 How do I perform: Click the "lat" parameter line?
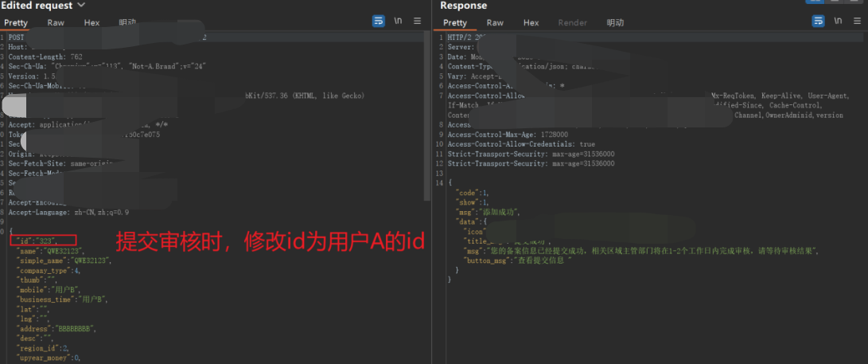tap(32, 309)
